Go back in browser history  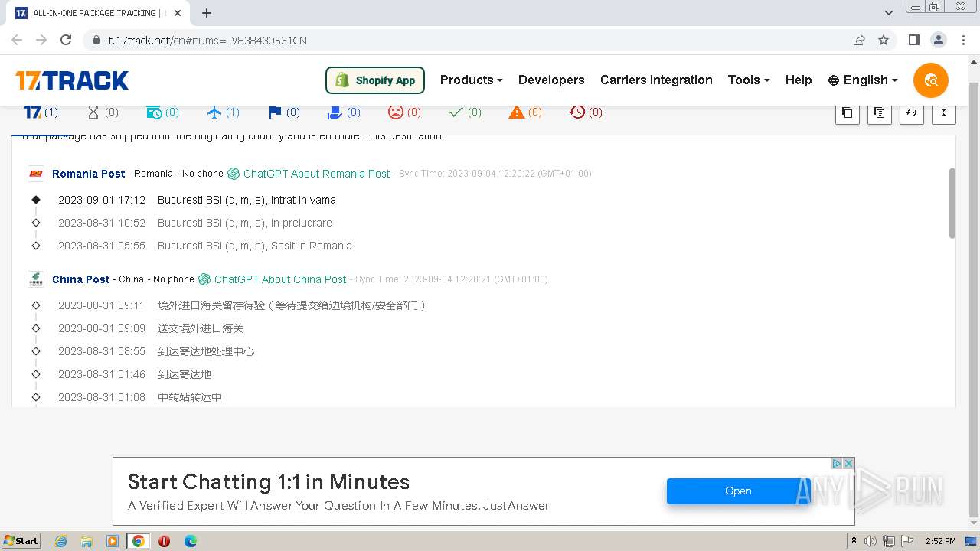[x=17, y=40]
